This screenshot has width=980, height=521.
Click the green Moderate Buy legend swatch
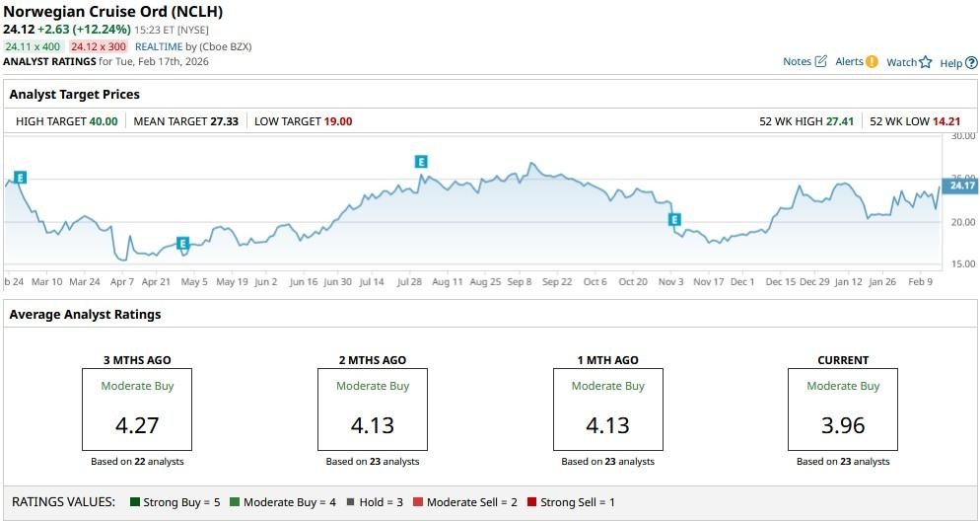click(x=235, y=501)
